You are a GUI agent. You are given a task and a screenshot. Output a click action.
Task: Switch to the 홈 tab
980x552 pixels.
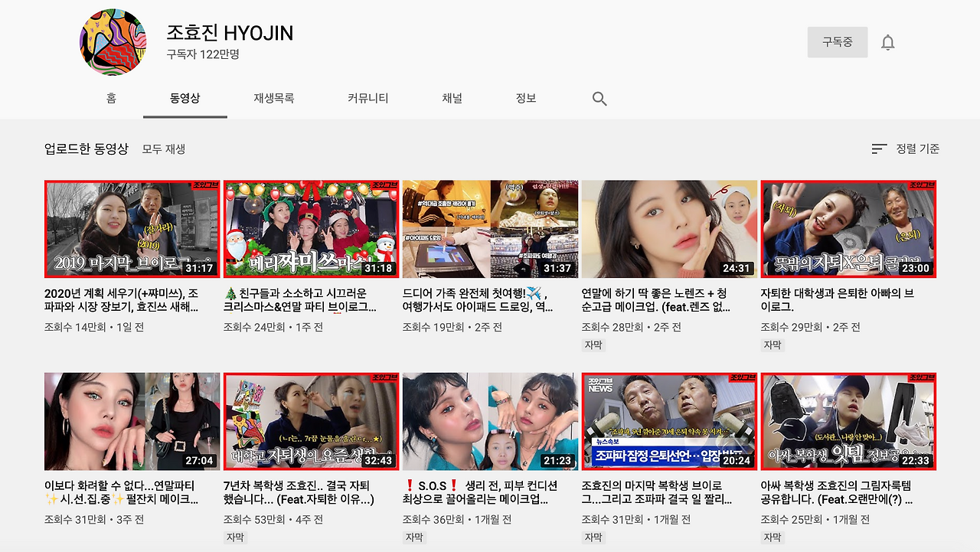(112, 98)
